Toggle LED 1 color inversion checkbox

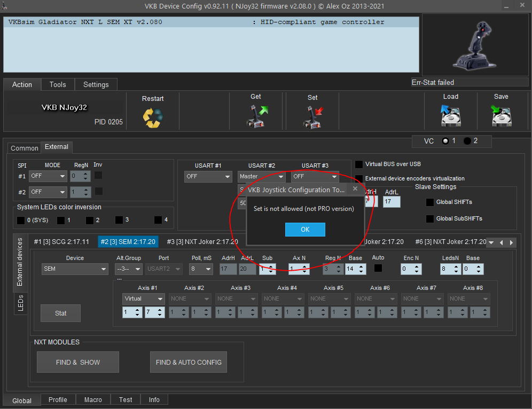[61, 221]
